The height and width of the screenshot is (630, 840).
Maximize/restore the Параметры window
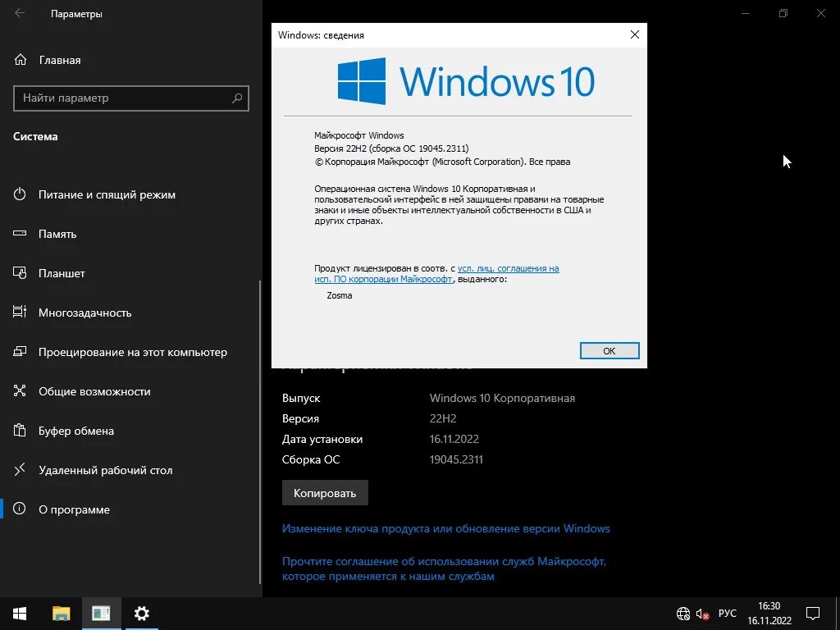(783, 13)
